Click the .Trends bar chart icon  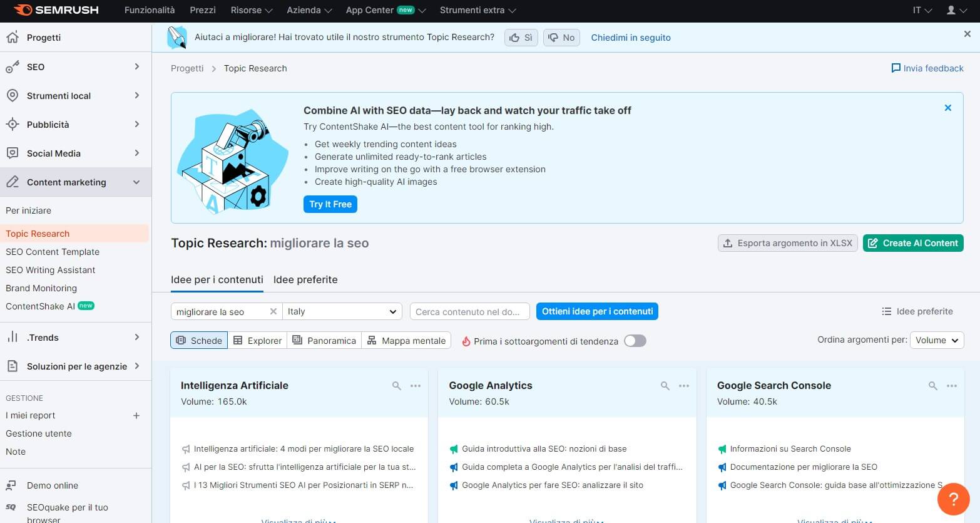[x=13, y=338]
